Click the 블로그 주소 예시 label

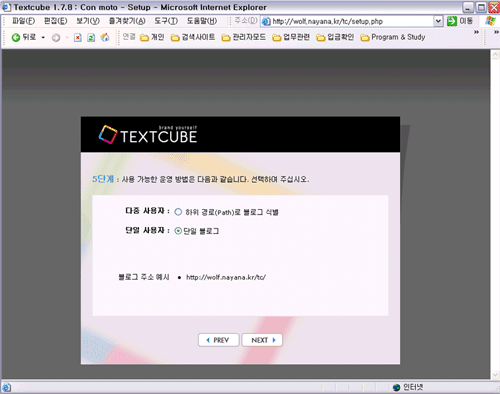point(144,277)
